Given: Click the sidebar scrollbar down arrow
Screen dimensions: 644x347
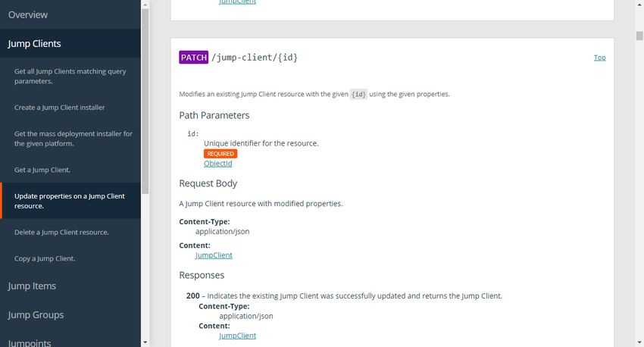Looking at the screenshot, I should pyautogui.click(x=145, y=342).
